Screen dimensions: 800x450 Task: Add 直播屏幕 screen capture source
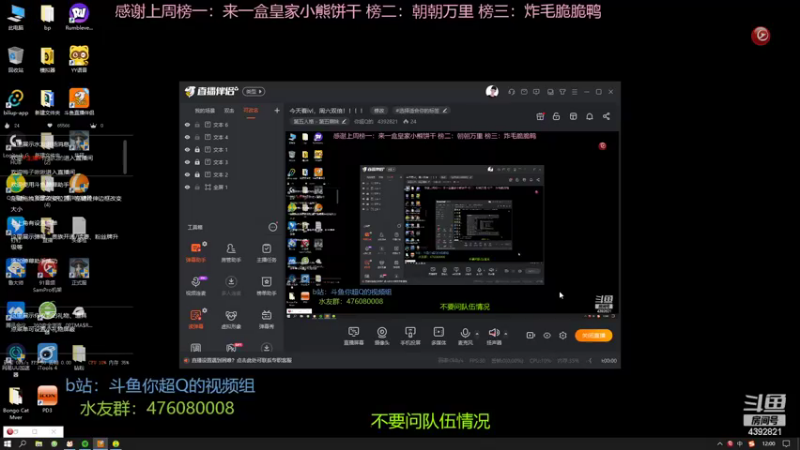(354, 336)
